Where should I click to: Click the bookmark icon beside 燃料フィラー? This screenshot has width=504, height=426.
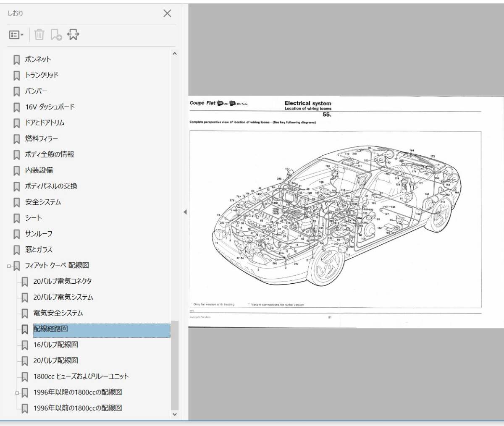click(x=17, y=139)
